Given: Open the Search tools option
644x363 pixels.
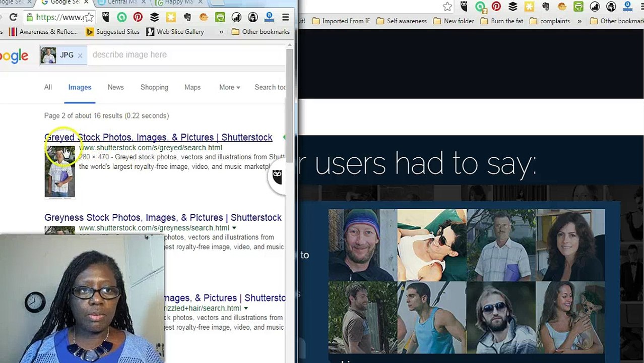Looking at the screenshot, I should click(270, 87).
